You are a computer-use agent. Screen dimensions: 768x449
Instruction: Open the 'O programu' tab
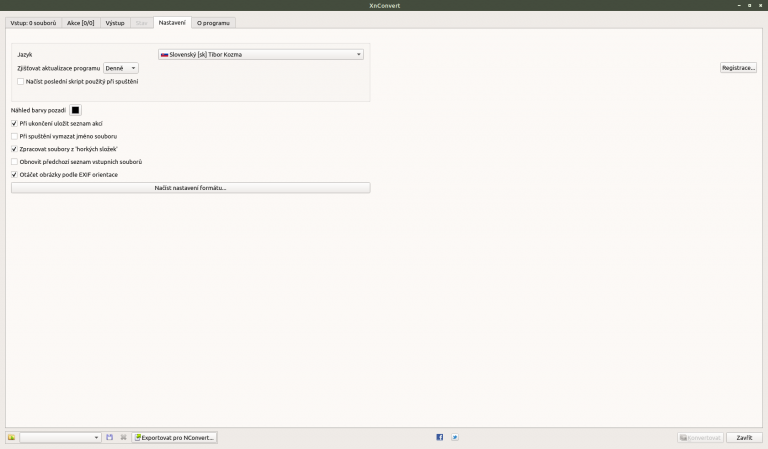tap(214, 23)
